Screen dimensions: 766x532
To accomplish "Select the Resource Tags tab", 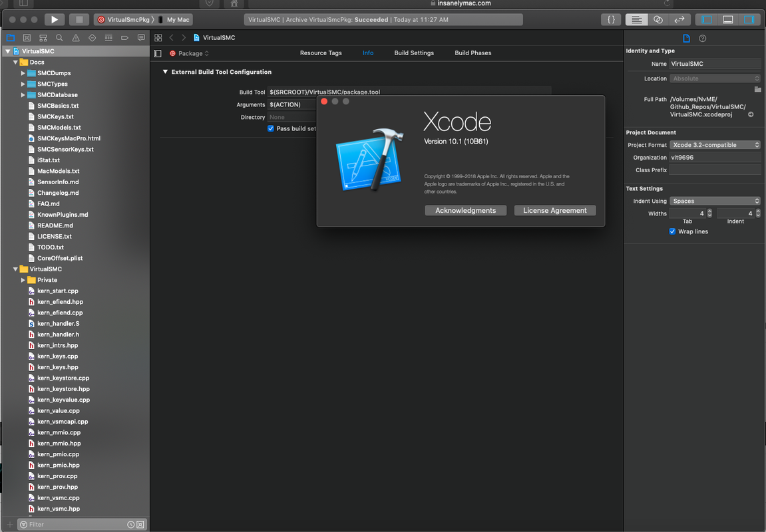I will click(x=321, y=53).
